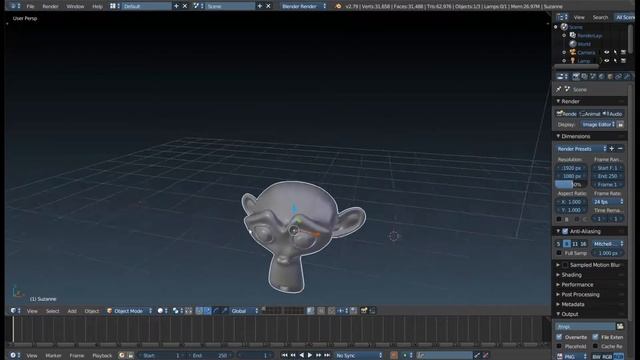Viewport: 640px width, 360px height.
Task: Open the timeline Marker menu
Action: (x=53, y=356)
